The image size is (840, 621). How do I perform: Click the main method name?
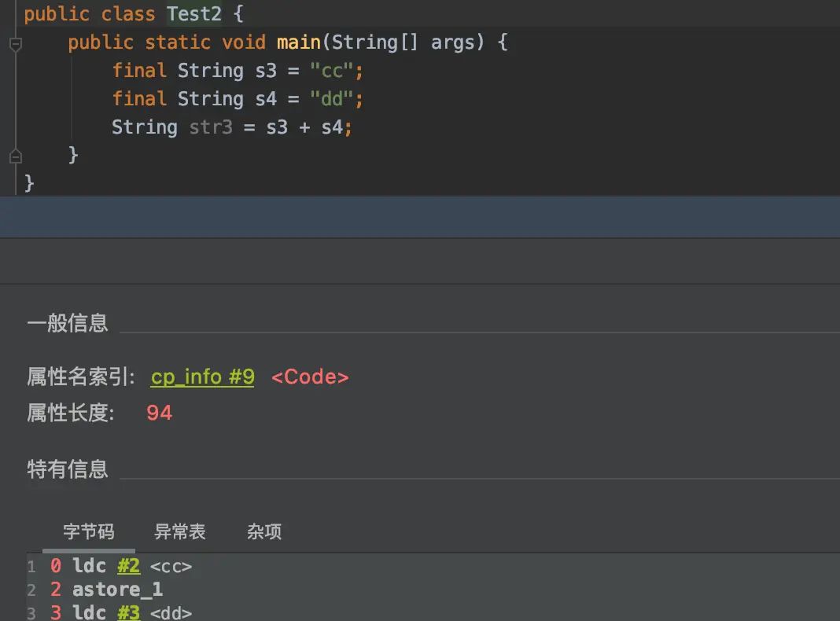click(x=298, y=42)
